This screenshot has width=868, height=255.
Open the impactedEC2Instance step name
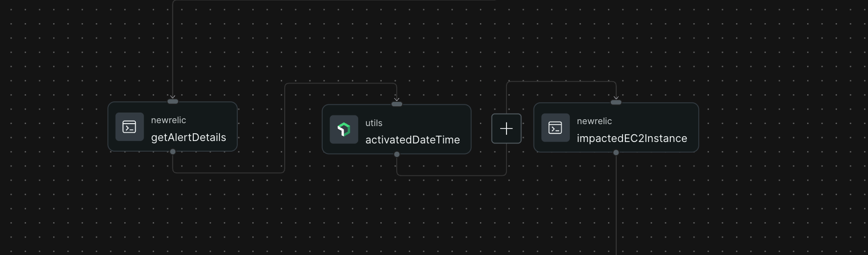coord(632,139)
